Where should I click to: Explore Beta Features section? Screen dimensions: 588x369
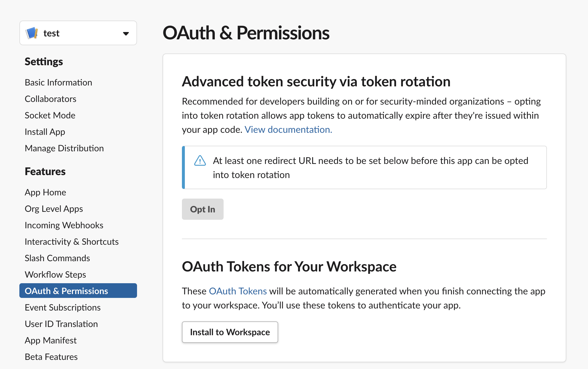[51, 357]
